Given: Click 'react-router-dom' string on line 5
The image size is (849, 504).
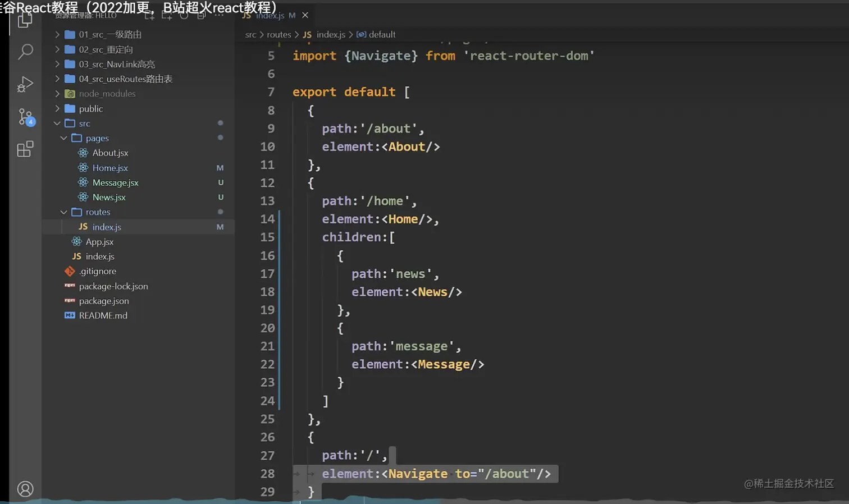Looking at the screenshot, I should coord(529,56).
